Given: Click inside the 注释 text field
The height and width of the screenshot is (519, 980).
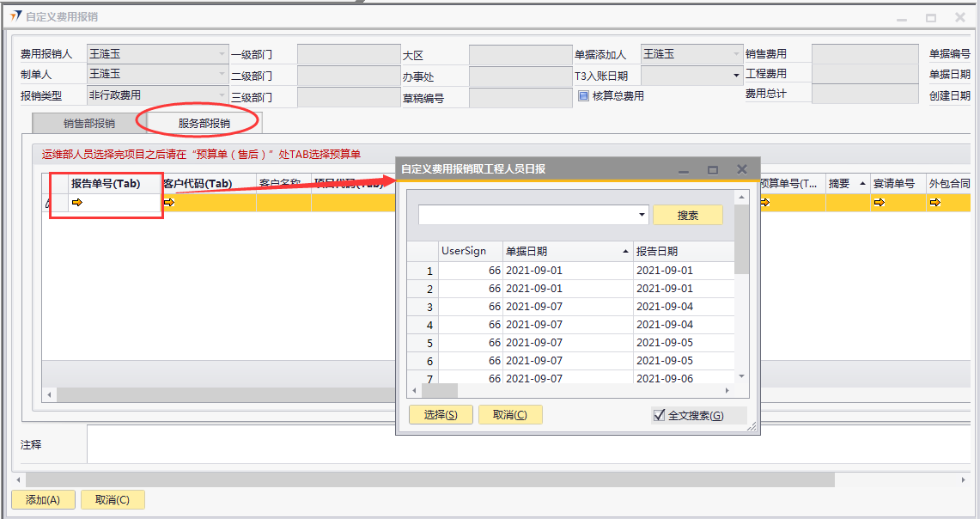Looking at the screenshot, I should [515, 444].
